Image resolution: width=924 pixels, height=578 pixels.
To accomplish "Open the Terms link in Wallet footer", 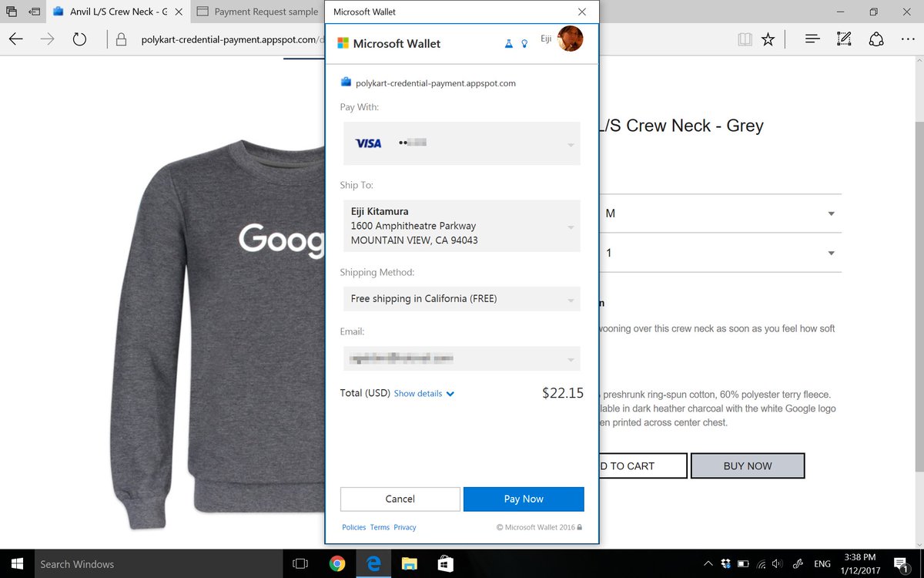I will [380, 527].
